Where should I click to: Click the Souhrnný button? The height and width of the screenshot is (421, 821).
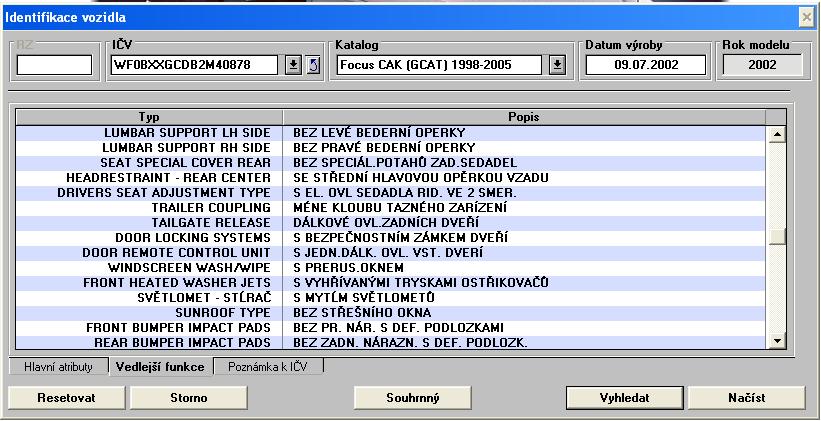click(x=413, y=397)
